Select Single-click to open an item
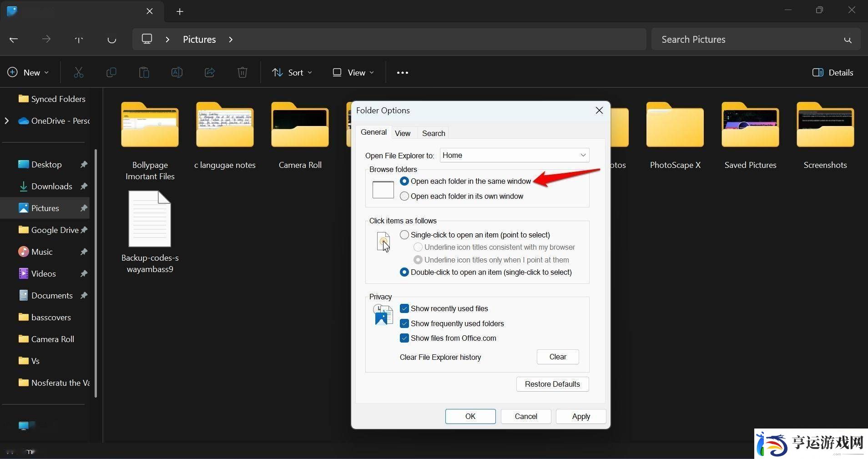The width and height of the screenshot is (868, 459). [404, 235]
